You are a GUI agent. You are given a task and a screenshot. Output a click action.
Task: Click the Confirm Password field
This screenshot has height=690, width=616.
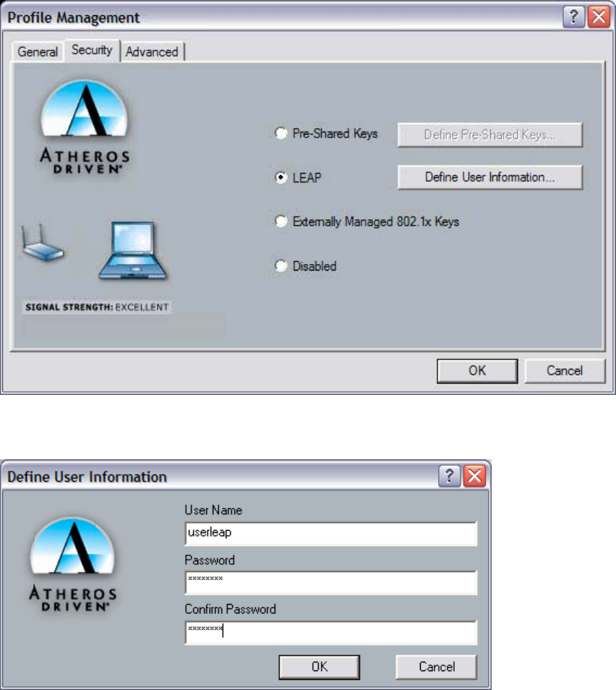pos(331,632)
